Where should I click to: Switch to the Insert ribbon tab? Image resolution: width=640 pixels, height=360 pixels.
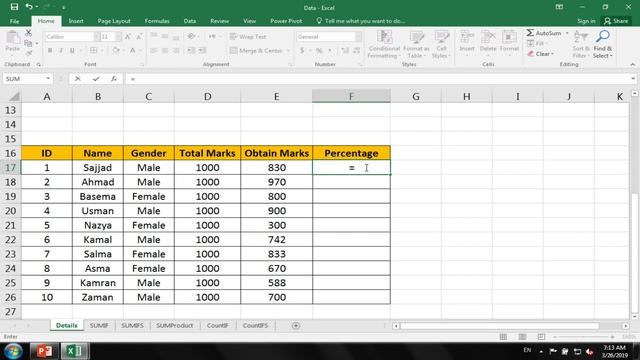tap(76, 21)
